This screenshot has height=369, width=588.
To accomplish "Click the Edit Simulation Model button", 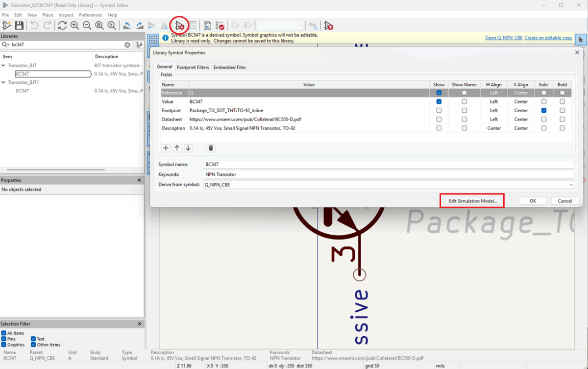I will (472, 201).
